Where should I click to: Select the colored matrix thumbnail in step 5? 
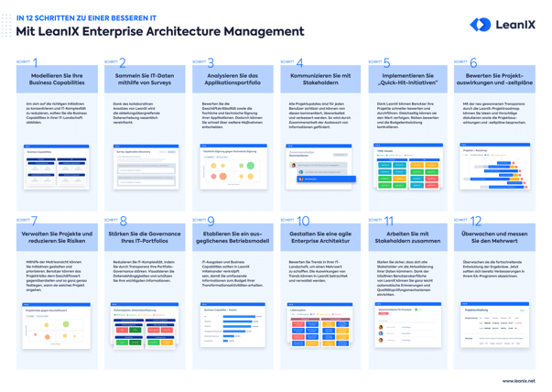408,167
